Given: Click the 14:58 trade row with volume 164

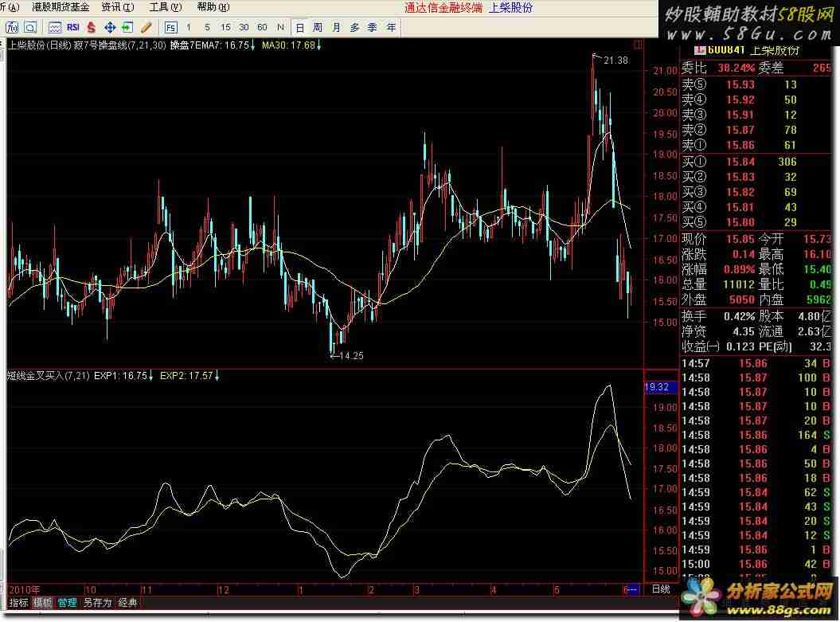Looking at the screenshot, I should coord(756,435).
